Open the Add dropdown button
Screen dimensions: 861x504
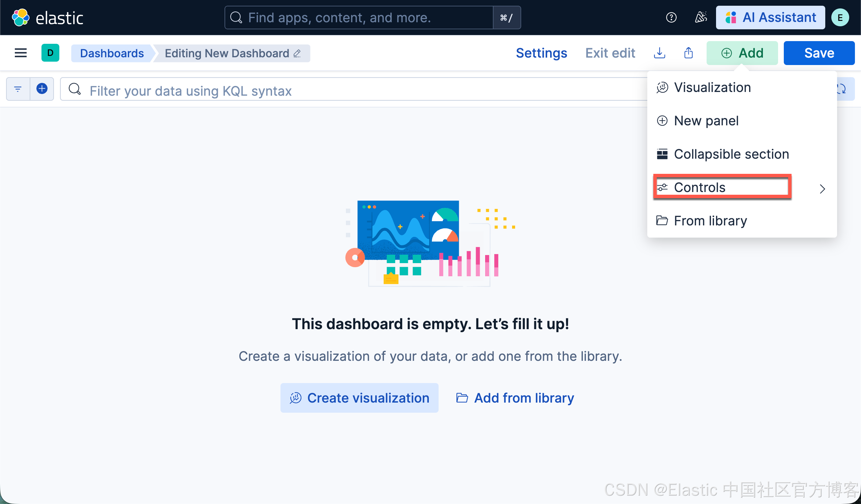742,53
